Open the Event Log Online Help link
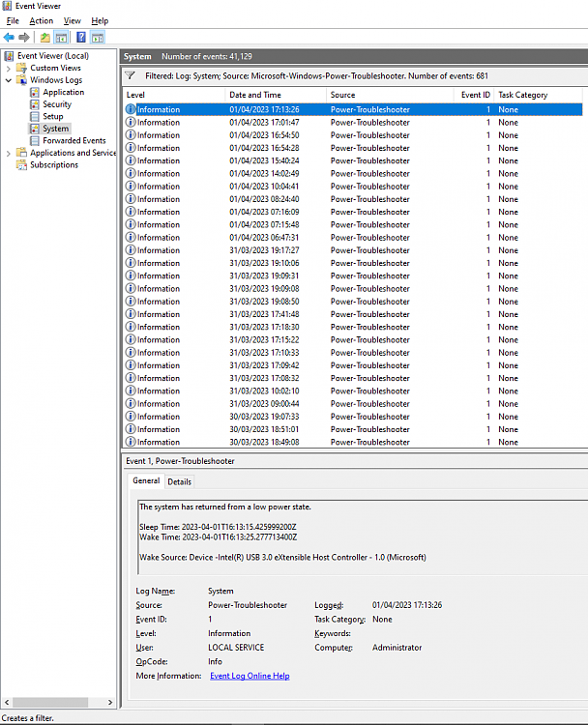 [x=250, y=676]
